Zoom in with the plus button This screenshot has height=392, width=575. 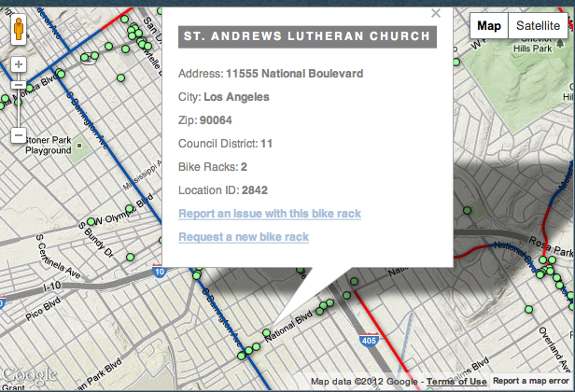[x=19, y=66]
